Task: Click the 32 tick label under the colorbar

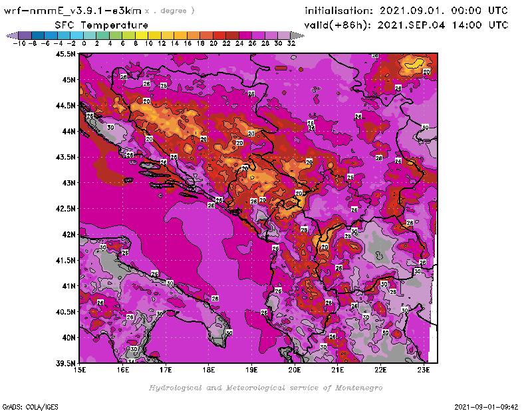Action: coord(291,43)
